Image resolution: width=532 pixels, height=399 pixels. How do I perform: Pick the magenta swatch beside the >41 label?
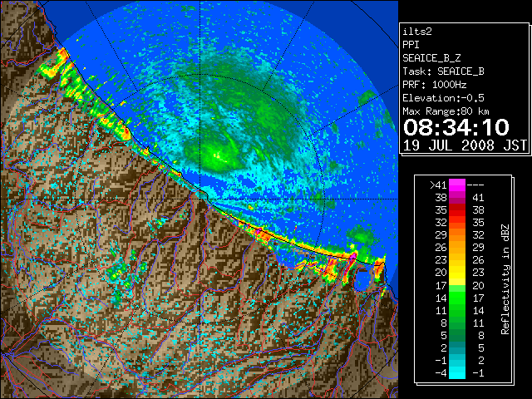point(457,185)
